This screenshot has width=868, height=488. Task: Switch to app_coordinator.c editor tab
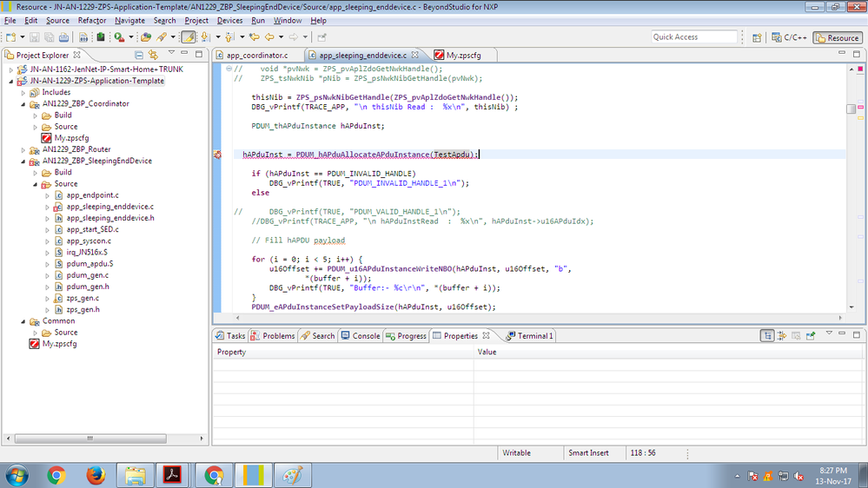click(x=257, y=56)
